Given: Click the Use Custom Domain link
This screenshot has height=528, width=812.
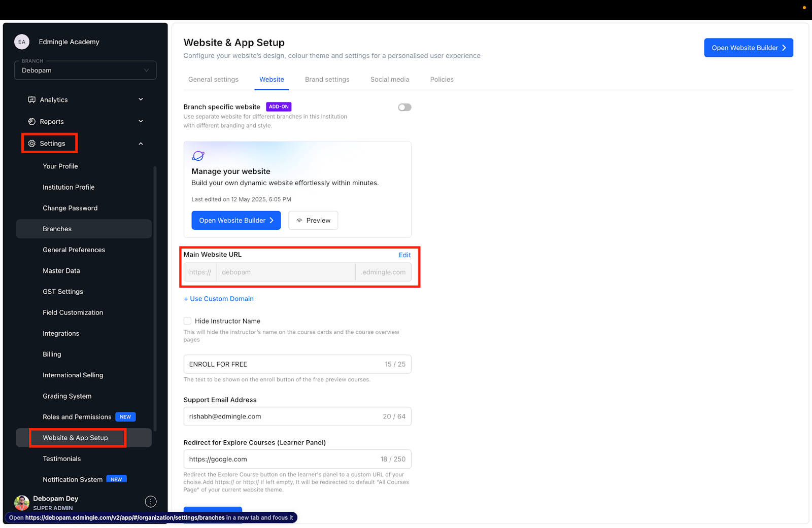Looking at the screenshot, I should (x=219, y=299).
